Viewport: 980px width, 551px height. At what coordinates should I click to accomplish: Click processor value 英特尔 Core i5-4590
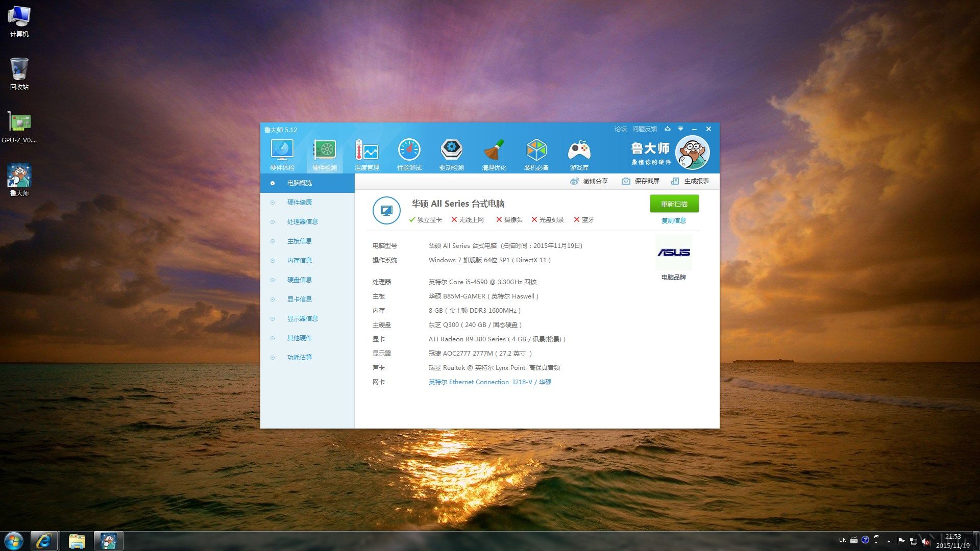coord(482,282)
